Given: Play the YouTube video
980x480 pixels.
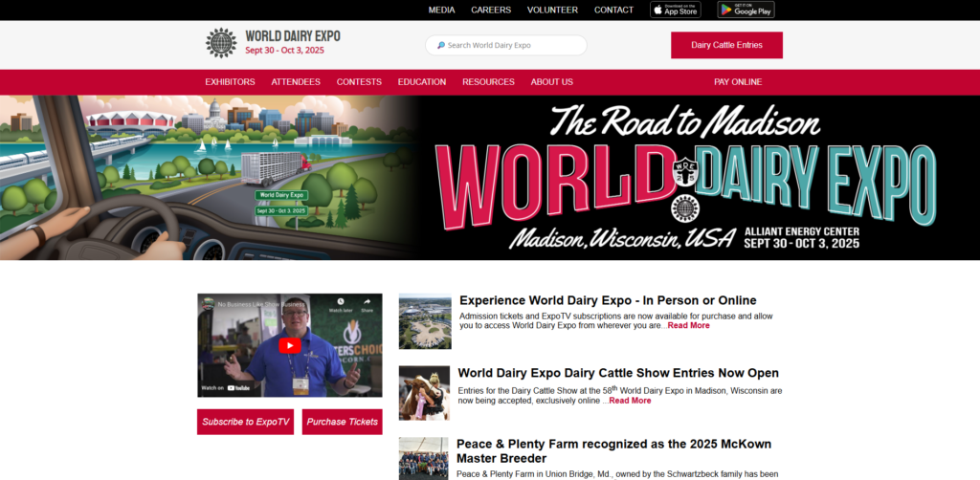Looking at the screenshot, I should coord(289,345).
